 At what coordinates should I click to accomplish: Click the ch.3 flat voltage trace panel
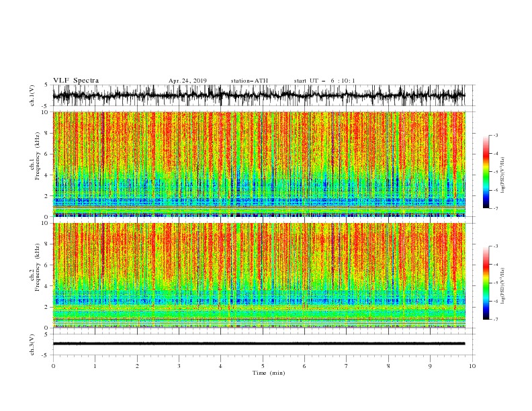(263, 345)
